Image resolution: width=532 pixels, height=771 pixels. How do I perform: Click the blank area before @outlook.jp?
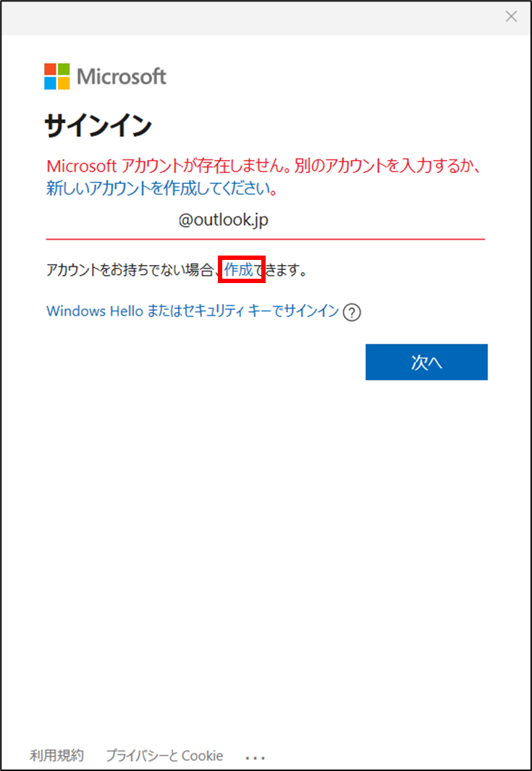click(111, 221)
